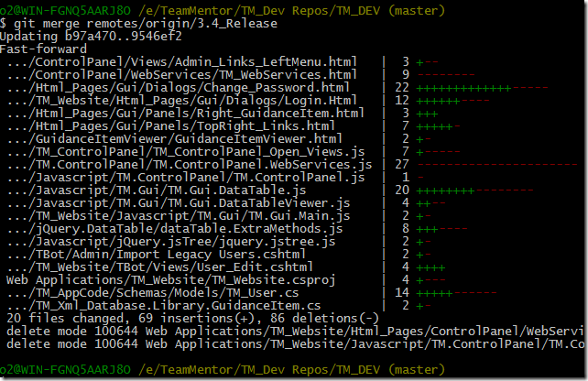
Task: Click the '20 files changed' summary line
Action: (192, 319)
